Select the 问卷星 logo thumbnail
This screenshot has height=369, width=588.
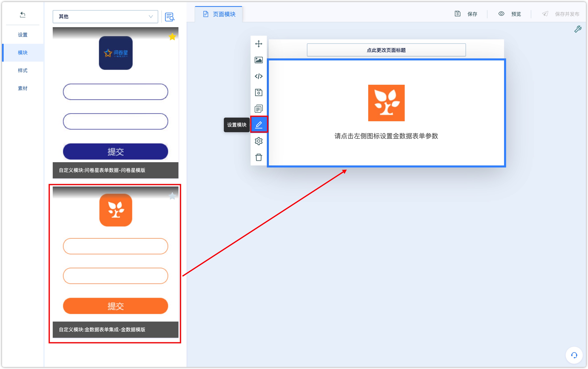point(116,53)
